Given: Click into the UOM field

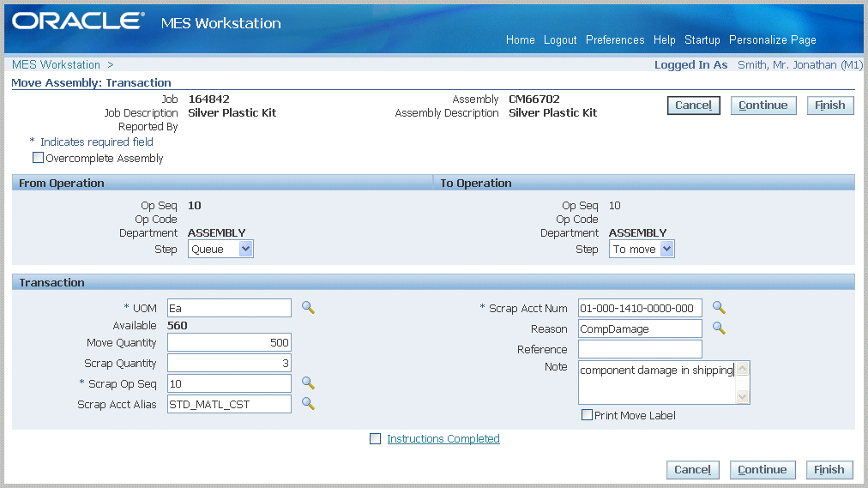Looking at the screenshot, I should point(229,308).
